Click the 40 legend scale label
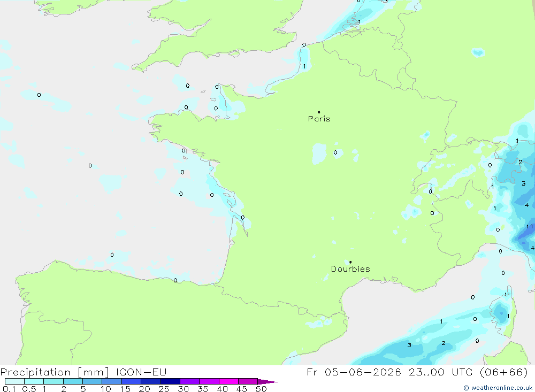Image resolution: width=535 pixels, height=392 pixels. pyautogui.click(x=223, y=389)
